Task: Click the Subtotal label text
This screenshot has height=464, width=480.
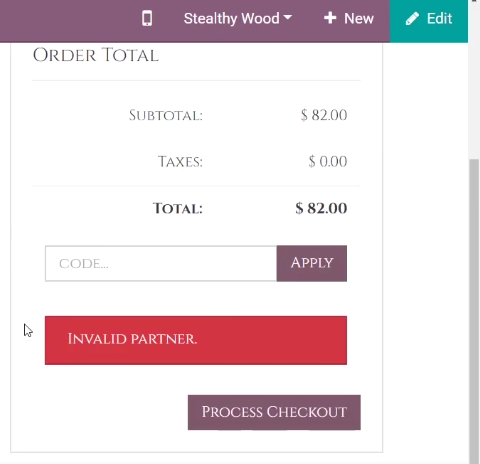Action: (x=166, y=116)
